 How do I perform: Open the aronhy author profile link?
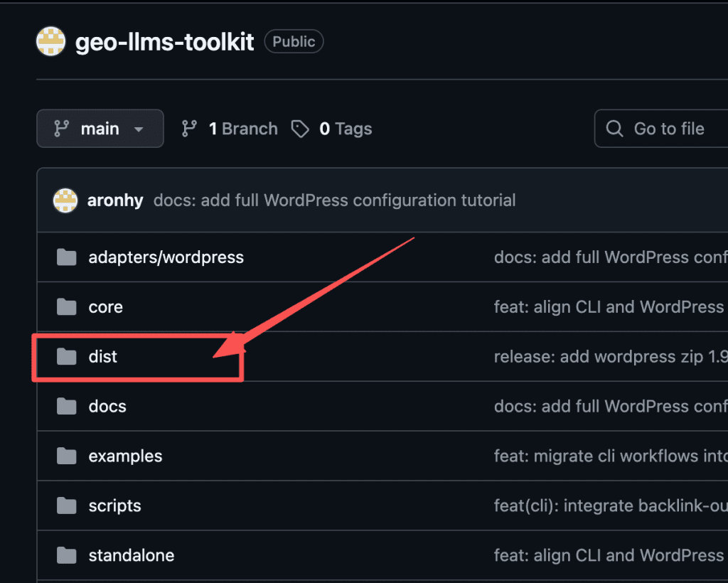pos(115,200)
